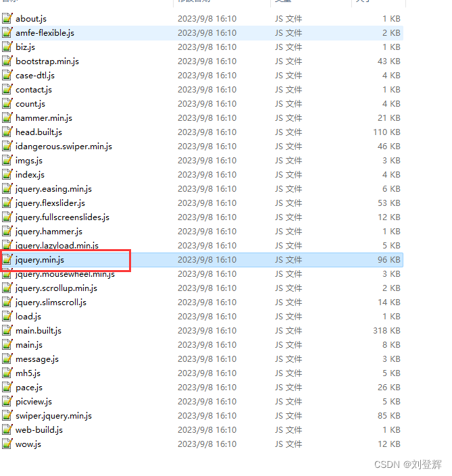The height and width of the screenshot is (476, 452).
Task: Select the about.js file name
Action: [31, 19]
